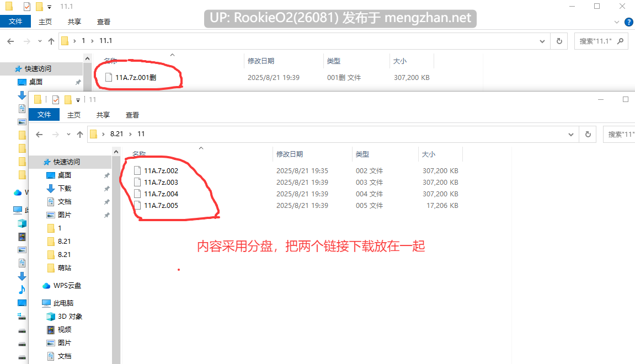Screen dimensions: 635x364
Task: Go back in the 11.1 window
Action: (x=11, y=41)
